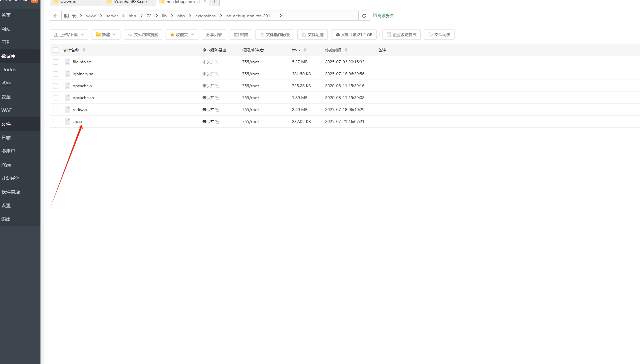Check the checkbox next to zip.so

tap(55, 122)
